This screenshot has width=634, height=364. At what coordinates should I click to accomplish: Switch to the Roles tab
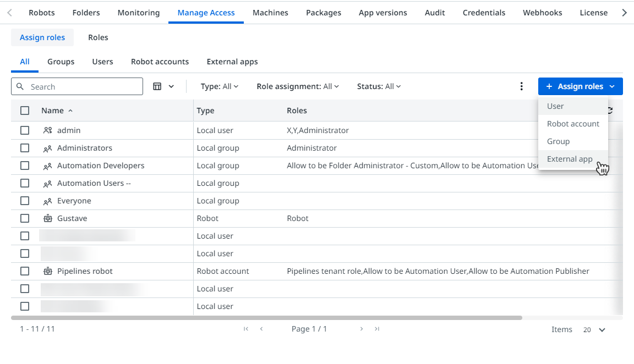pos(98,37)
